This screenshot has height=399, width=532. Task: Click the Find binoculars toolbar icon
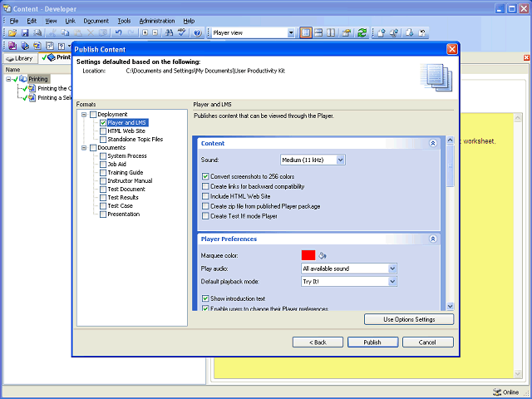(169, 33)
